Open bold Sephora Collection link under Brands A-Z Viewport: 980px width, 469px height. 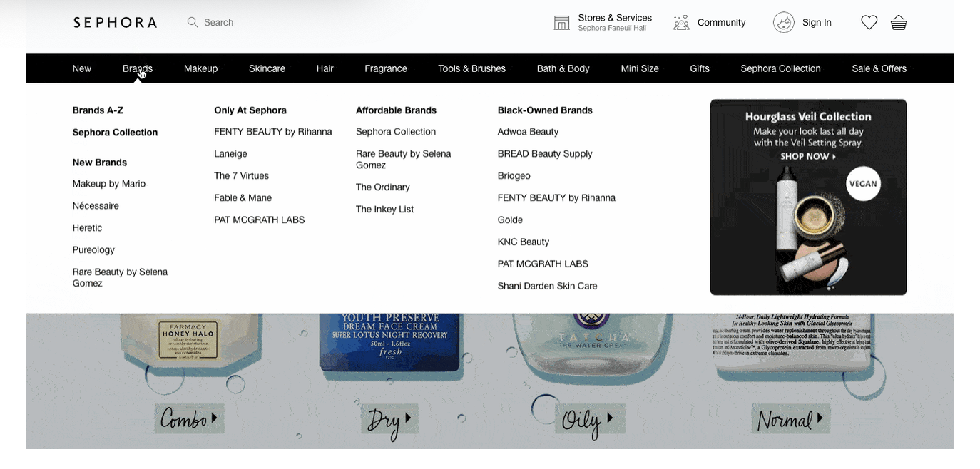pyautogui.click(x=115, y=133)
